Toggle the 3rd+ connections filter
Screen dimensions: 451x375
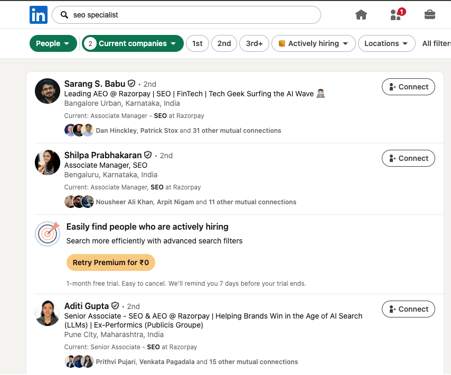(254, 43)
